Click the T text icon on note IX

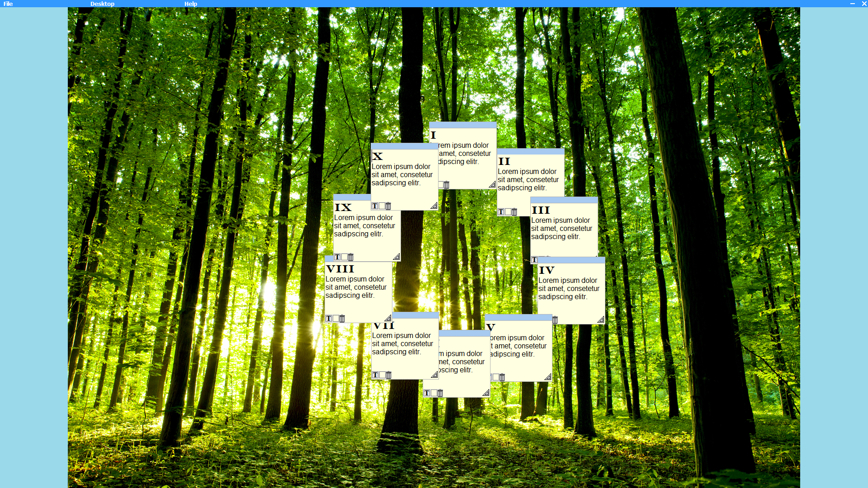pos(337,257)
